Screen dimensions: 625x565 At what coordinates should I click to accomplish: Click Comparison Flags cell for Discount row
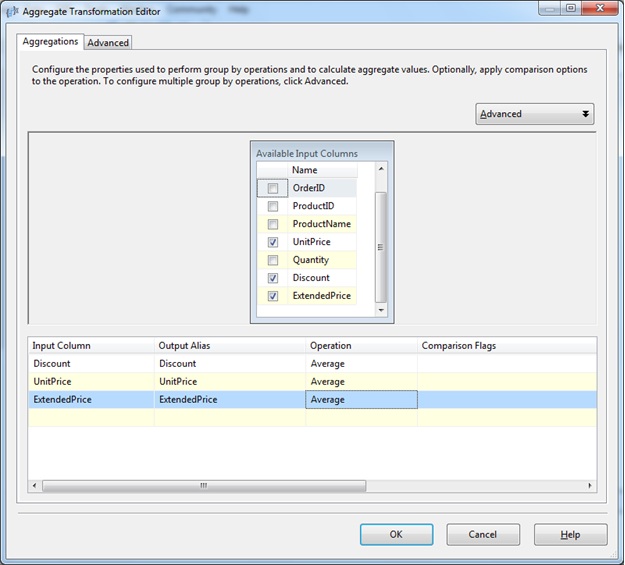point(507,364)
